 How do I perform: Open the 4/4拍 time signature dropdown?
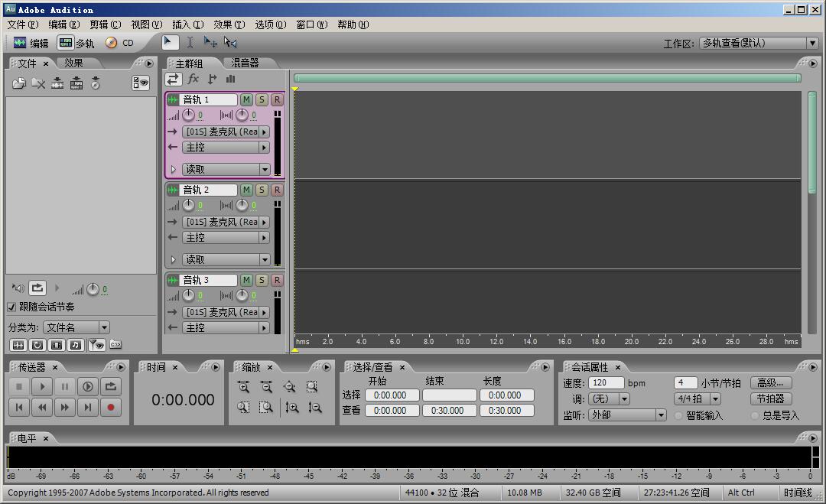tap(698, 398)
